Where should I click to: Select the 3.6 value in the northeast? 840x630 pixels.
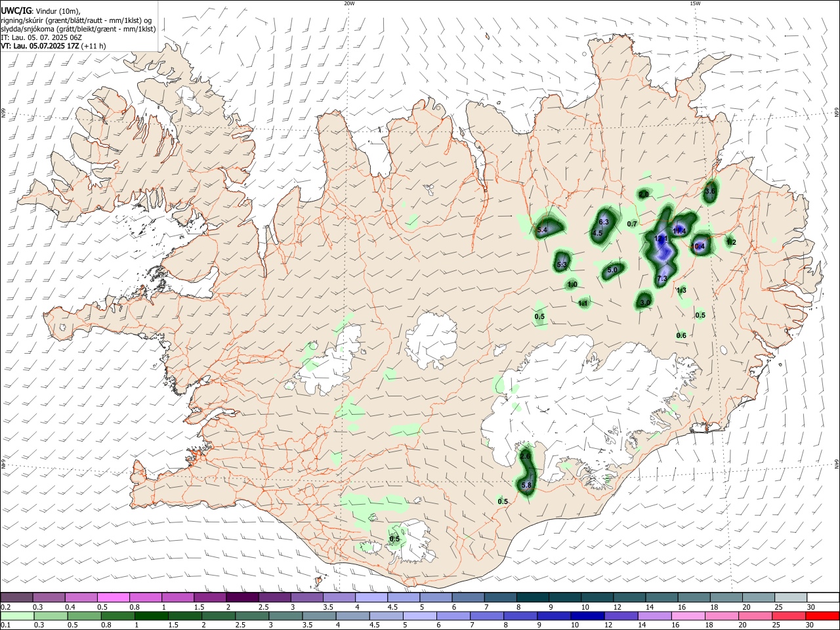pos(710,191)
